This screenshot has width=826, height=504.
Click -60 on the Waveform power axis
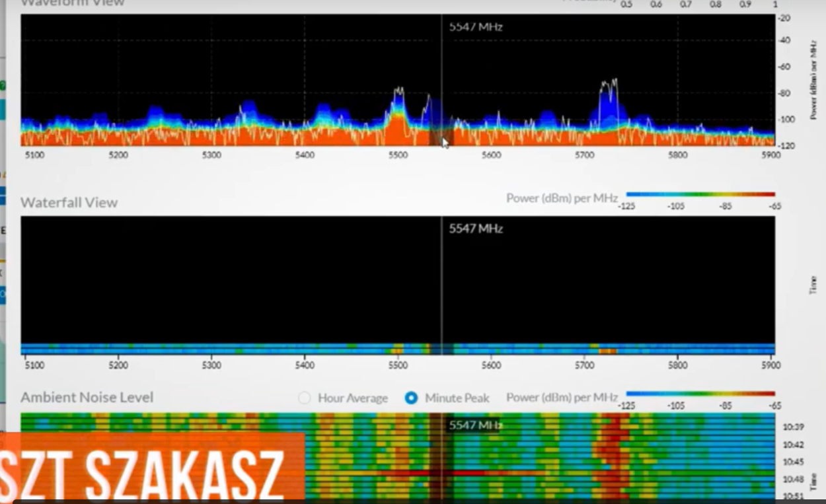[x=785, y=67]
